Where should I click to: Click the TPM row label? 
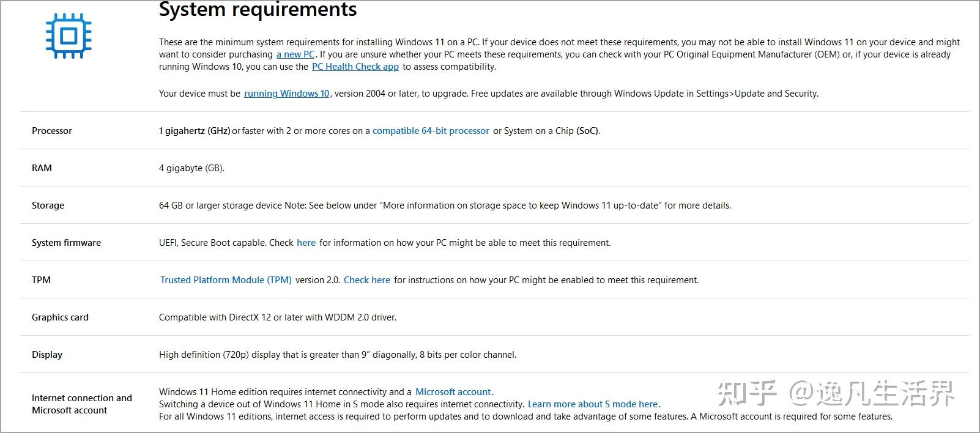coord(41,280)
